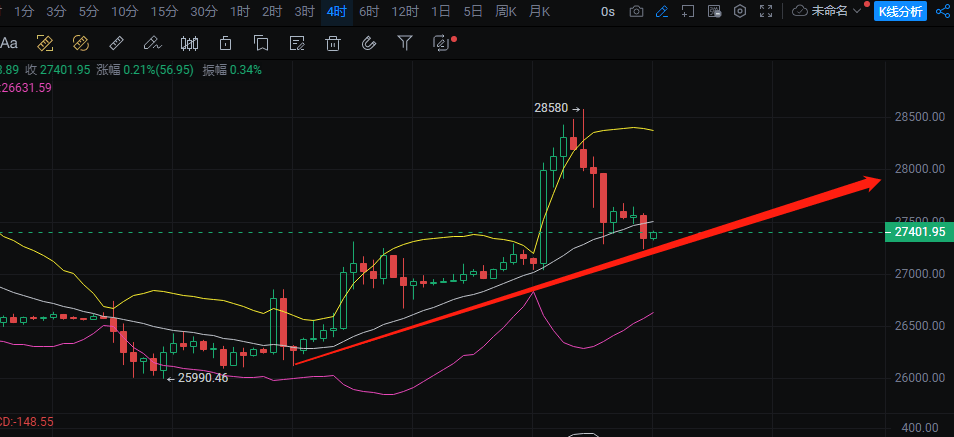Open the 未命名 template dropdown

pos(836,11)
